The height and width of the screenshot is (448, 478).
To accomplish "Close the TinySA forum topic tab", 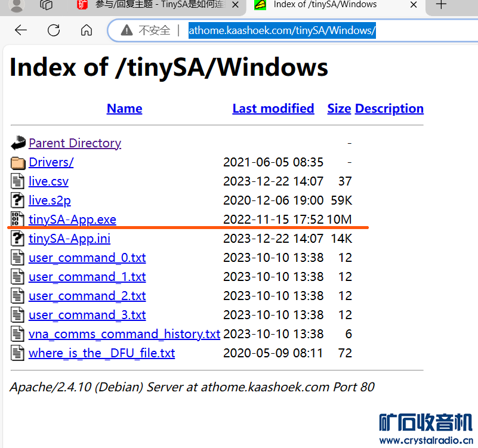I will 235,5.
